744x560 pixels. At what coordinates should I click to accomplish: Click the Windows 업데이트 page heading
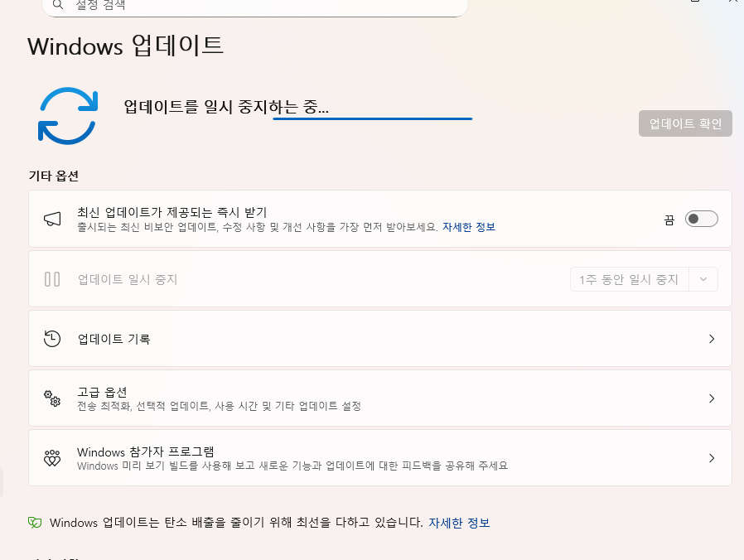pyautogui.click(x=126, y=46)
